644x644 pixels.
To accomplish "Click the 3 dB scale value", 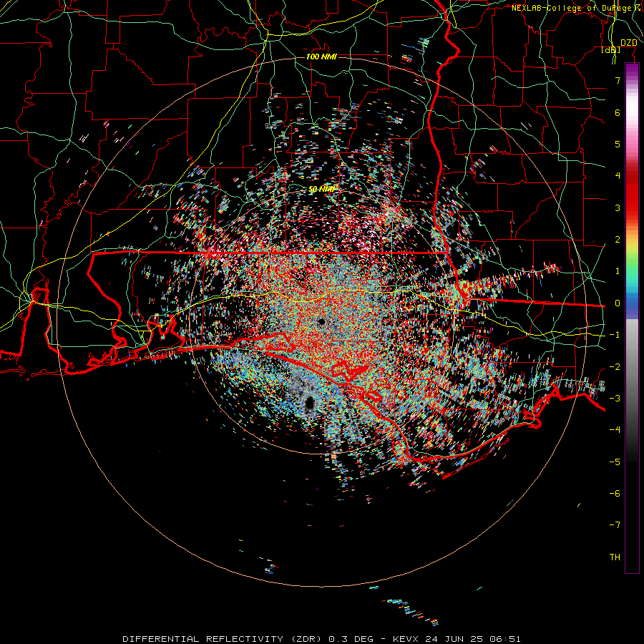I will 618,208.
